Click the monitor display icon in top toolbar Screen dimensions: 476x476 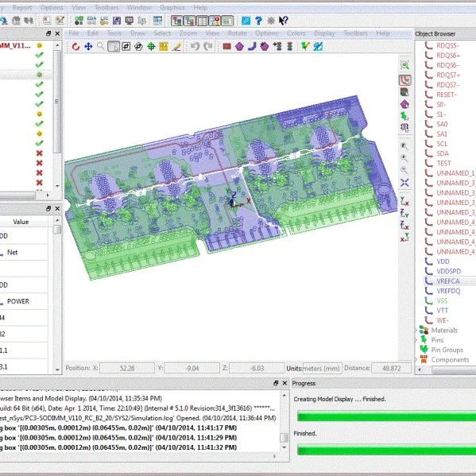point(129,21)
